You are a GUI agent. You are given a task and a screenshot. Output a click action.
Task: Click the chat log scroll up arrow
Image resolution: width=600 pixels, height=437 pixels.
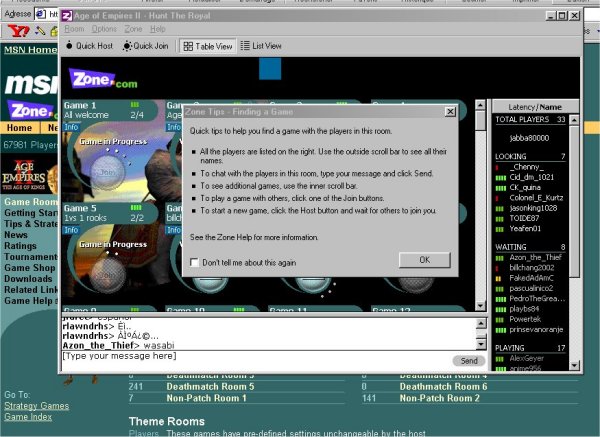click(x=481, y=324)
